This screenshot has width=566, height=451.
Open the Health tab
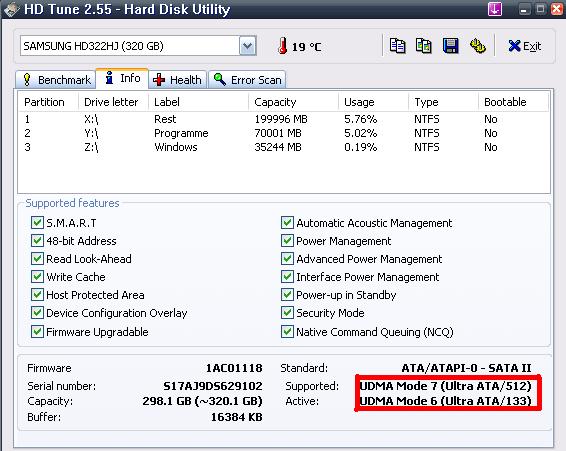pyautogui.click(x=177, y=79)
